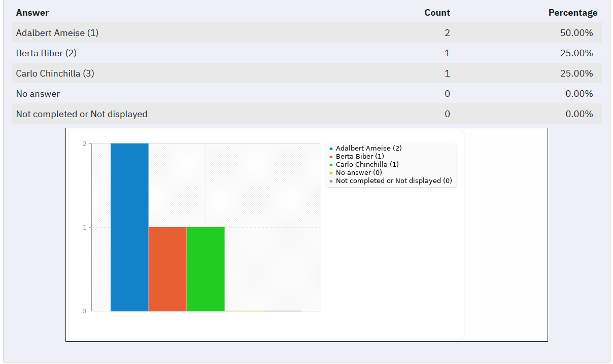Click the blue legend swatch for Adalbert Ameise
613x364 pixels.
coord(331,149)
